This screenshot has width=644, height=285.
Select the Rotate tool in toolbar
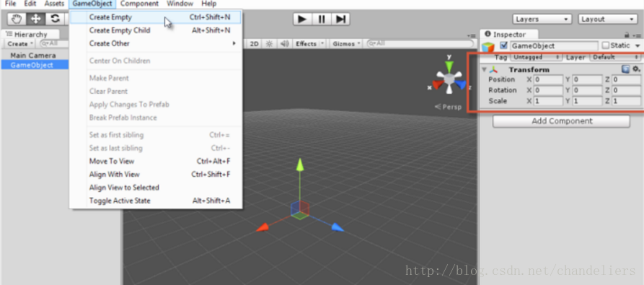[55, 19]
